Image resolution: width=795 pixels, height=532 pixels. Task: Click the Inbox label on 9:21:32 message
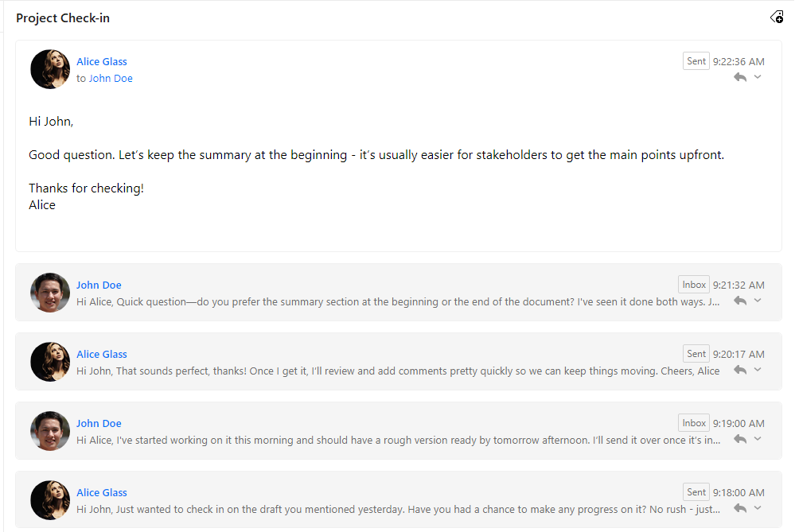[694, 285]
